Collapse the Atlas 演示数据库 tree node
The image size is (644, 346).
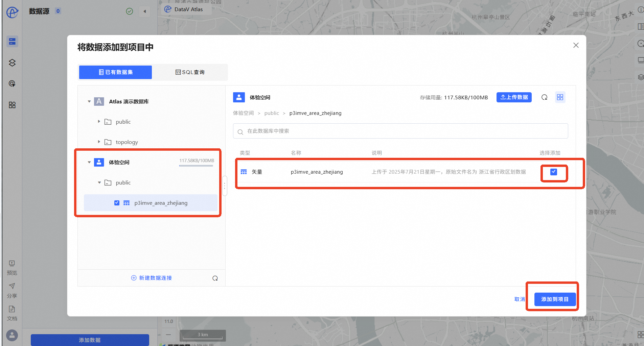(x=89, y=101)
